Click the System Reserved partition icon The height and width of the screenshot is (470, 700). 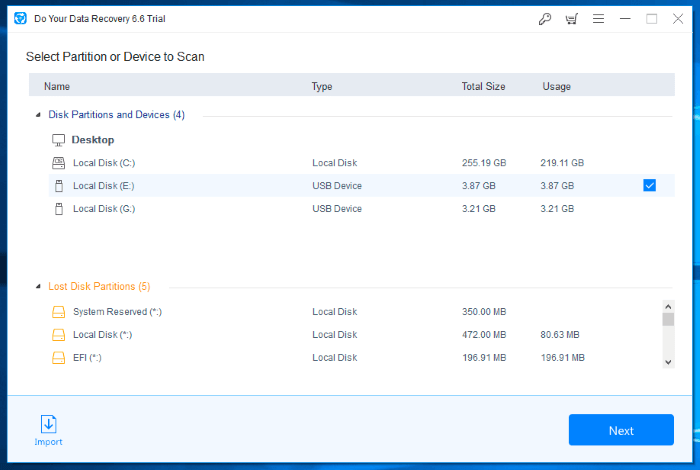tap(58, 312)
